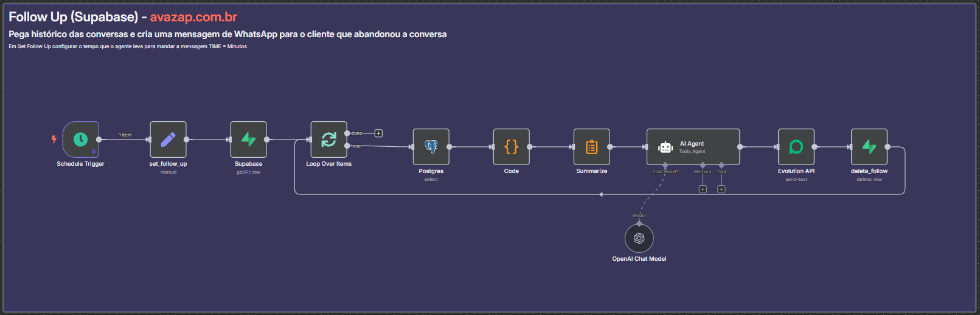
Task: Click the 'Schedule Trigger' label
Action: (x=80, y=164)
